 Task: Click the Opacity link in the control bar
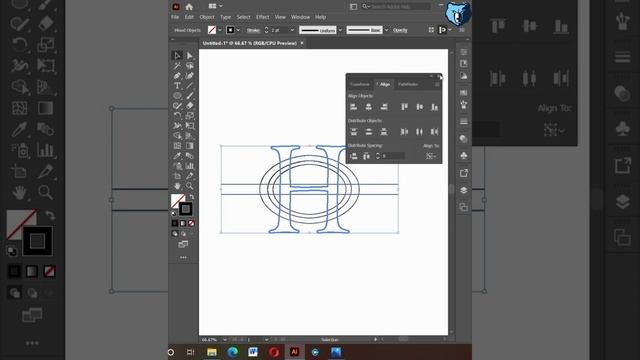tap(400, 30)
